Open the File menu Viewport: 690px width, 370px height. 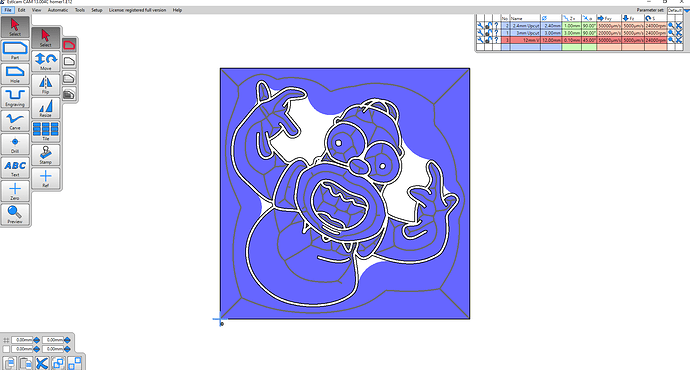pyautogui.click(x=8, y=10)
